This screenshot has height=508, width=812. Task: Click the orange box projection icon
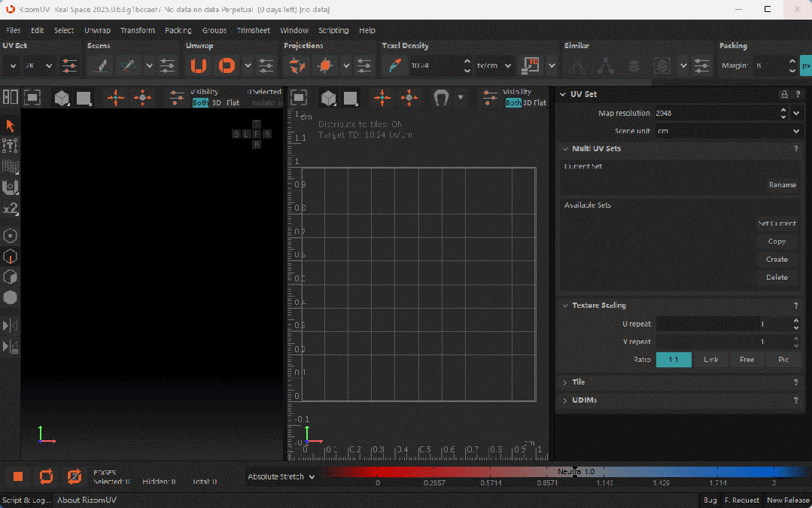tap(324, 65)
